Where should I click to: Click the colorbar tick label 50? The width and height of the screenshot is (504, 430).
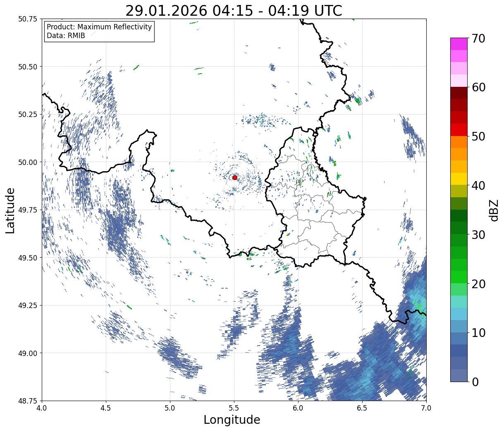pyautogui.click(x=478, y=136)
